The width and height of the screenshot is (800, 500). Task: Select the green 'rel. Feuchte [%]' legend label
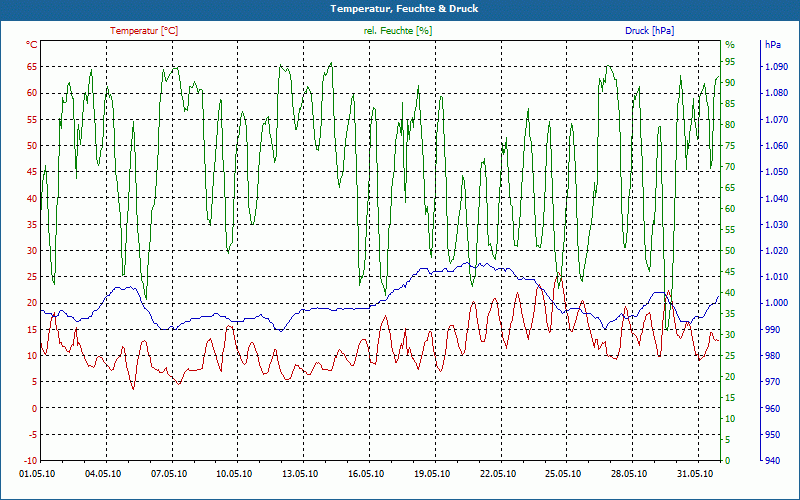[x=398, y=31]
